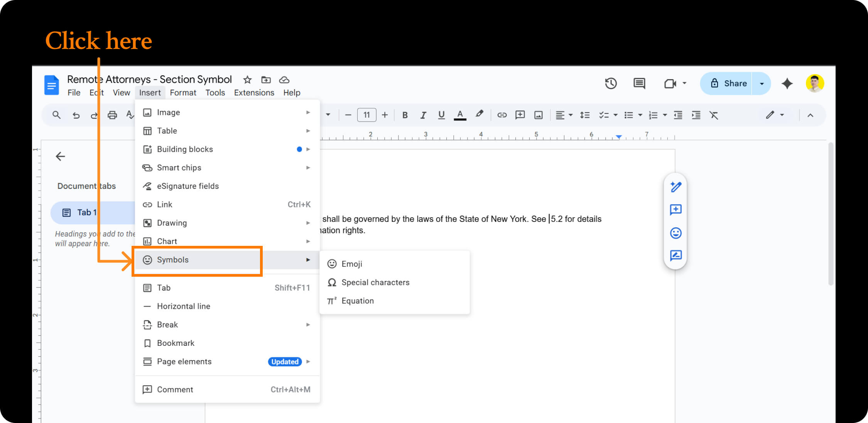Select Emoji from the Symbols submenu
This screenshot has width=868, height=423.
pos(395,264)
